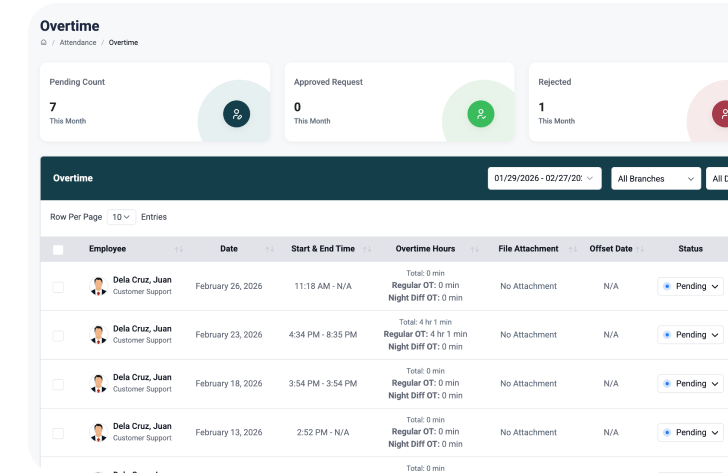The height and width of the screenshot is (473, 728).
Task: Click the Overtime breadcrumb item
Action: [x=123, y=43]
